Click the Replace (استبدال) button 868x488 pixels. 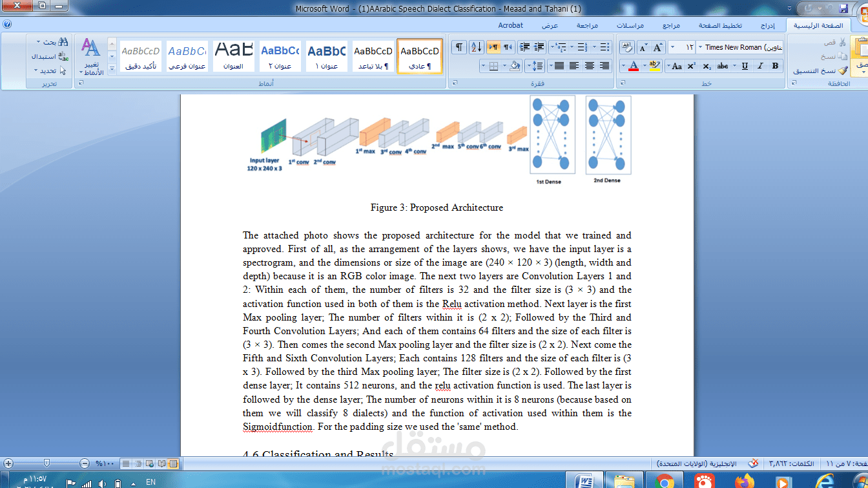[50, 56]
